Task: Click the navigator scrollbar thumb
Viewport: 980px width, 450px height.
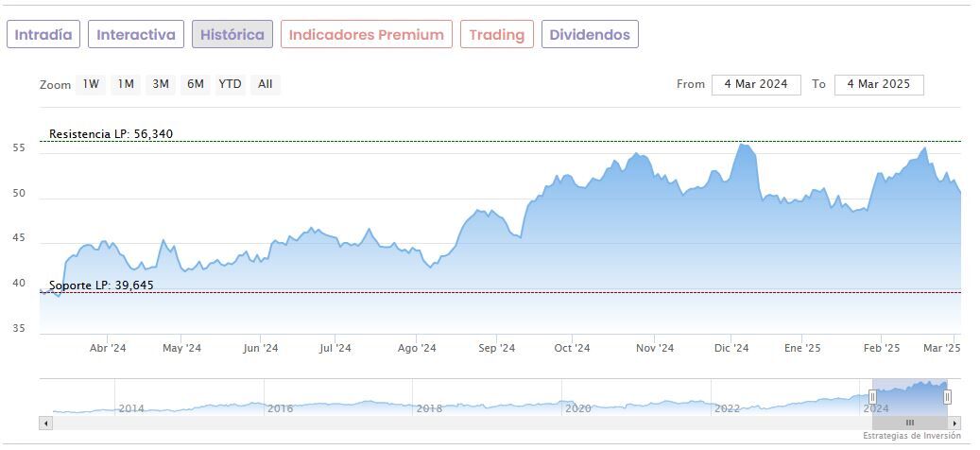Action: (x=909, y=423)
